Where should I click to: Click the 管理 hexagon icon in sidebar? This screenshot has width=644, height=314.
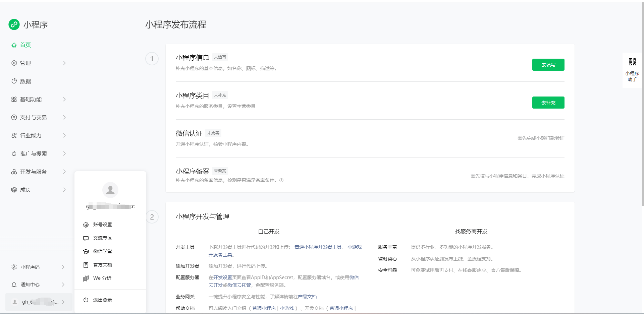[x=14, y=63]
